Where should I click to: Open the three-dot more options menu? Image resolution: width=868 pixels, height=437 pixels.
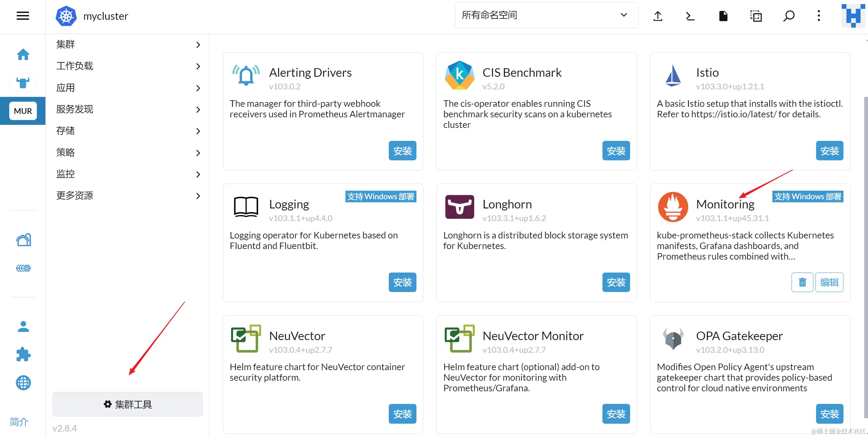pyautogui.click(x=819, y=16)
